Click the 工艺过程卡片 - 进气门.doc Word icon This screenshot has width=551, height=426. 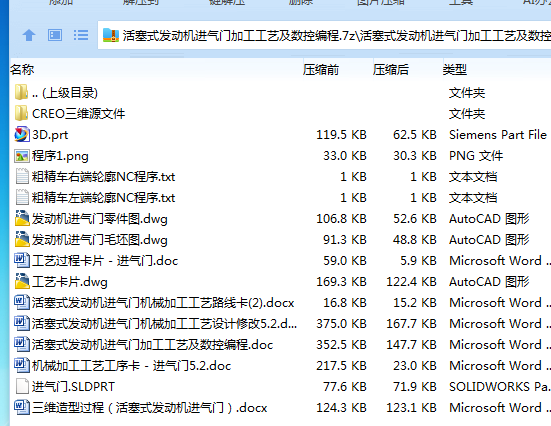(22, 261)
